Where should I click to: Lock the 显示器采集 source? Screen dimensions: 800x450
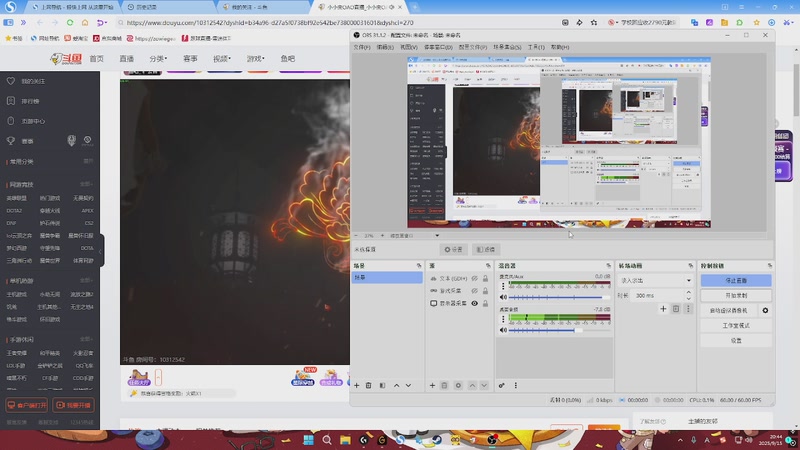coord(486,303)
